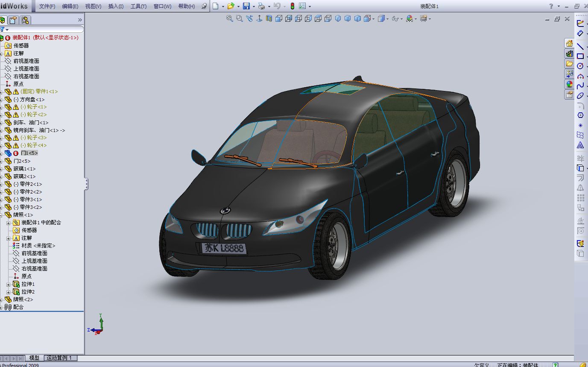Open the New document dropdown arrow
The image size is (588, 367).
pos(222,6)
